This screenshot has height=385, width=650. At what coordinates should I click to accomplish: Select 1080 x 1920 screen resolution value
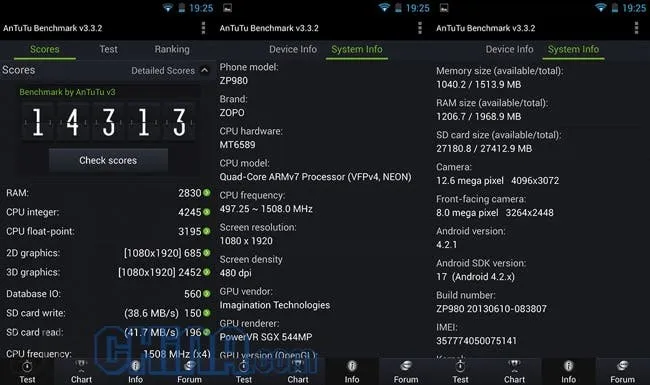coord(246,241)
